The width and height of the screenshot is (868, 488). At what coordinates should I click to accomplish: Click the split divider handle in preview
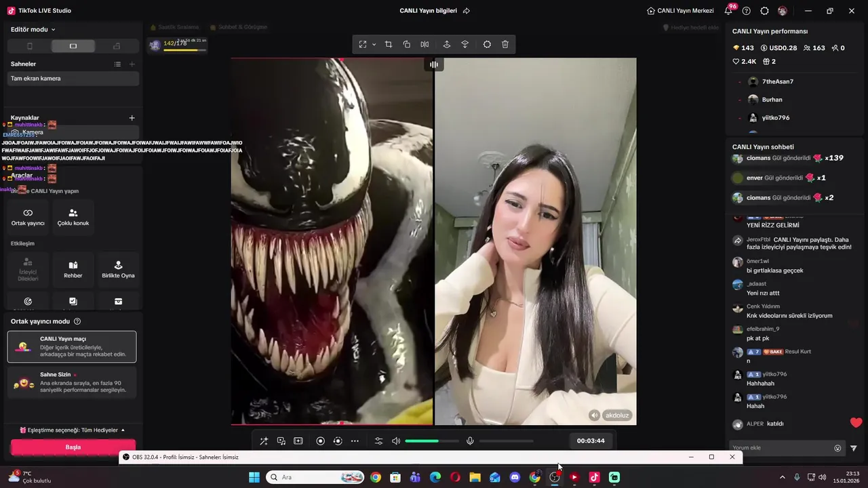point(434,64)
